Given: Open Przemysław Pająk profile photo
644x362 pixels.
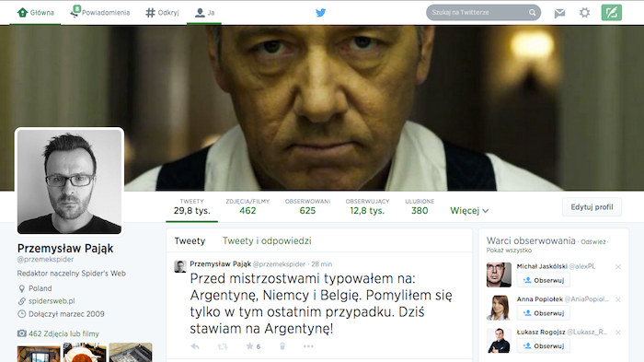Looking at the screenshot, I should click(69, 181).
